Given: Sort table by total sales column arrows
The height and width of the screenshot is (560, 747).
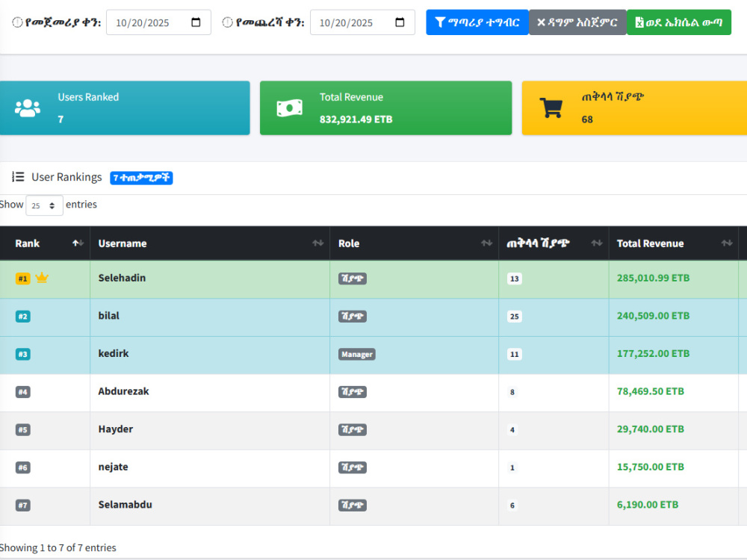Looking at the screenshot, I should point(596,243).
